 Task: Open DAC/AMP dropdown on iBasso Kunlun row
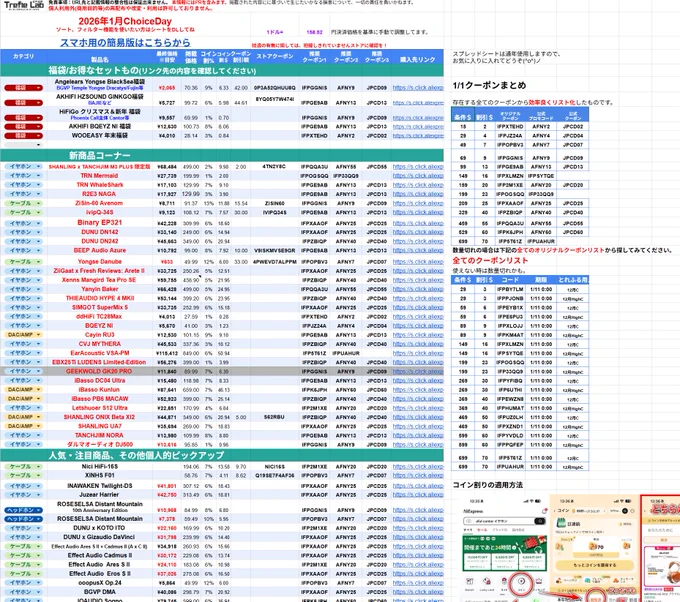click(23, 389)
